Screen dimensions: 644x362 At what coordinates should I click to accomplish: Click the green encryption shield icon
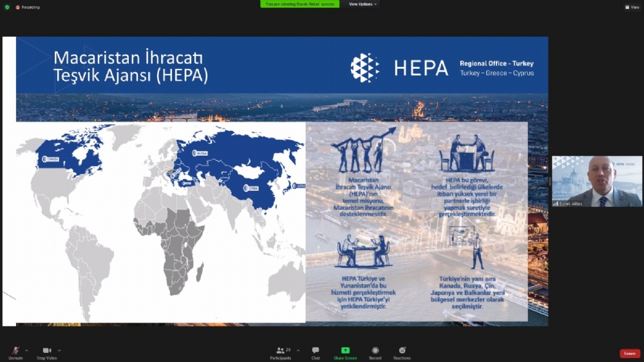coord(7,7)
